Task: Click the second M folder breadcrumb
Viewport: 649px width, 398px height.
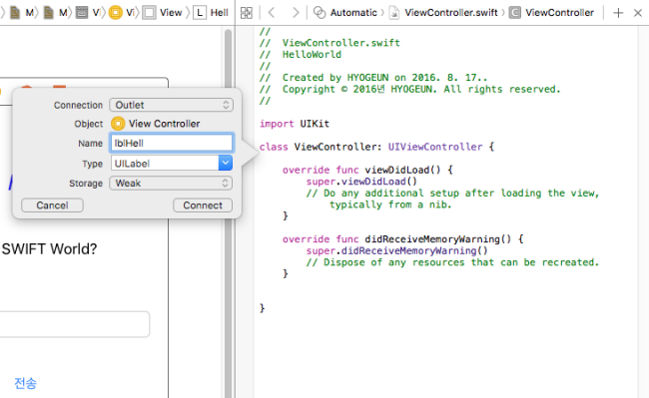Action: point(55,13)
